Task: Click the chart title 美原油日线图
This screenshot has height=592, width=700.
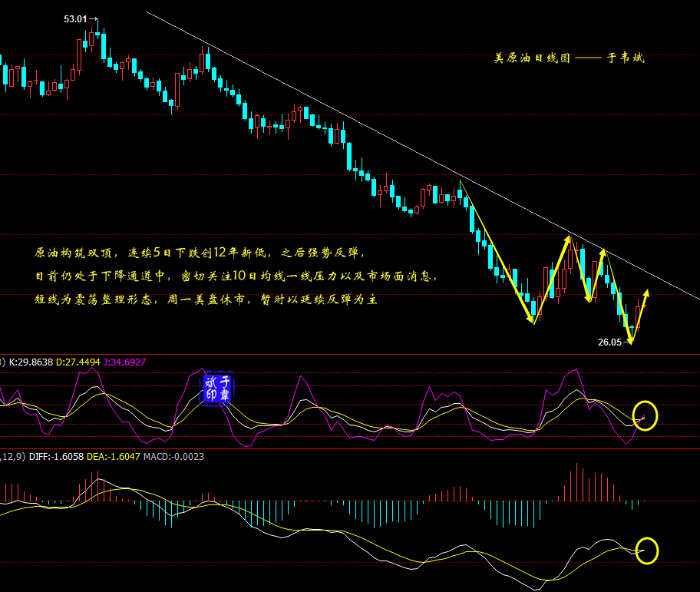Action: point(532,58)
